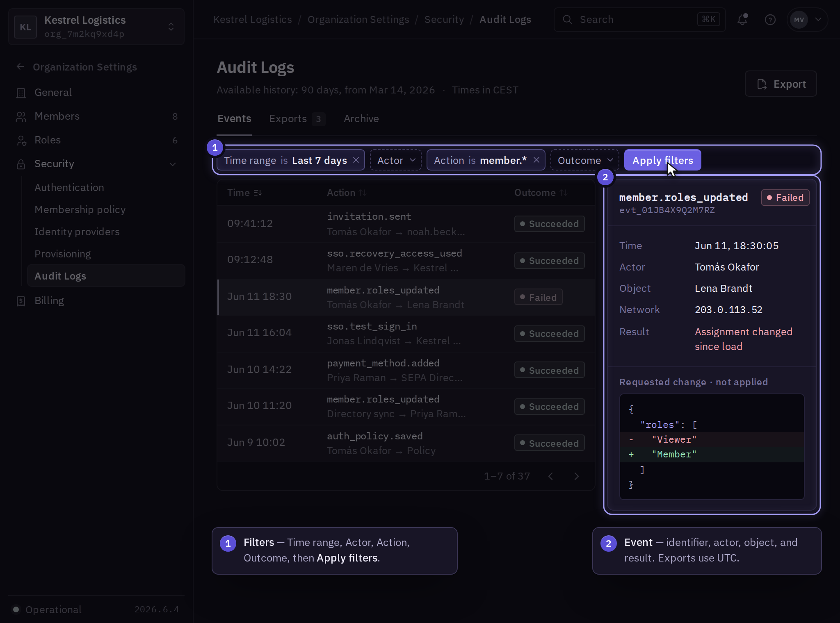Select the invitation.sent event row
840x623 pixels.
click(x=406, y=224)
